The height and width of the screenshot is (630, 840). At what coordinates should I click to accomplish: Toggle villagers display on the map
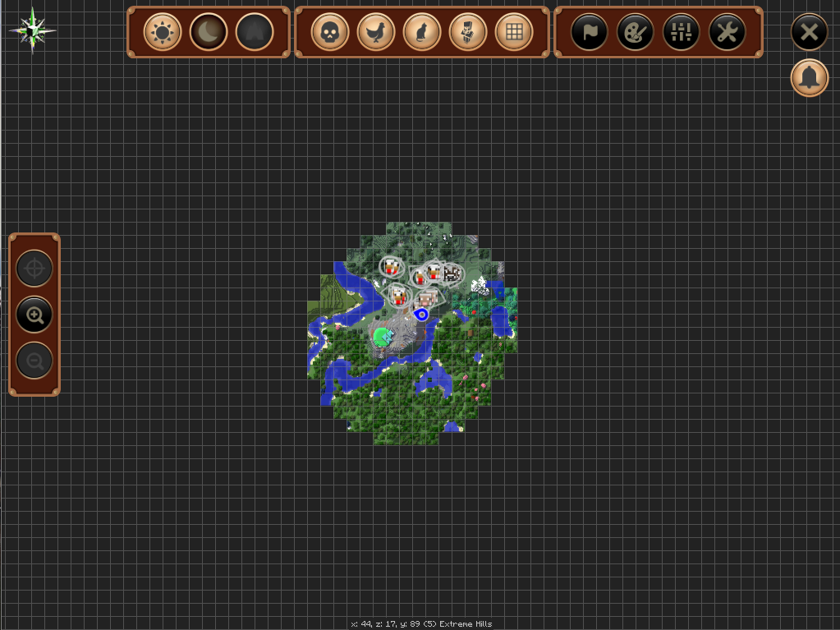[468, 32]
